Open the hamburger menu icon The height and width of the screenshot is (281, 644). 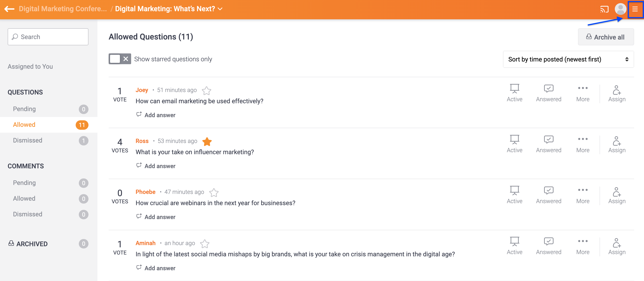click(635, 9)
